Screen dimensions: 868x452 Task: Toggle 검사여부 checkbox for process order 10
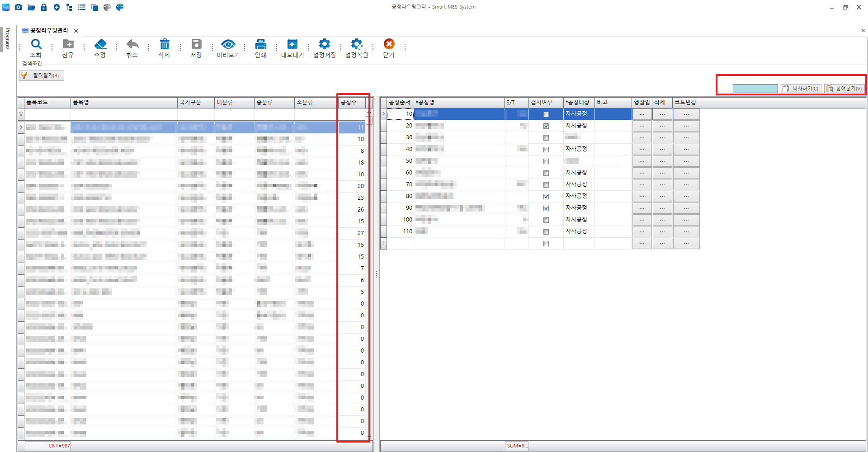[x=546, y=114]
